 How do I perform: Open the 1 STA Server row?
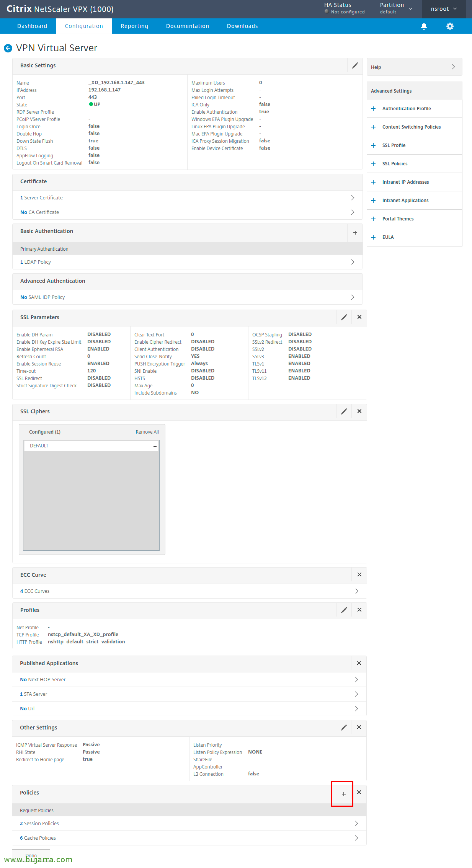(189, 694)
